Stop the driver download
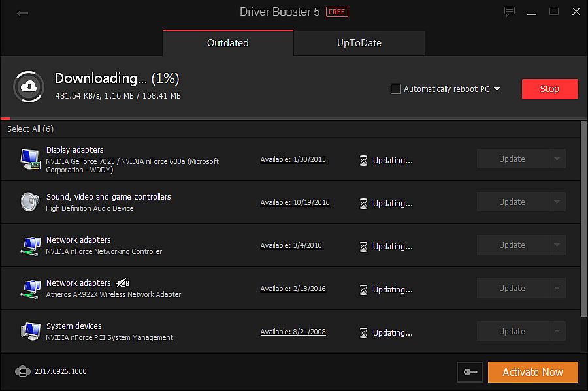 549,89
